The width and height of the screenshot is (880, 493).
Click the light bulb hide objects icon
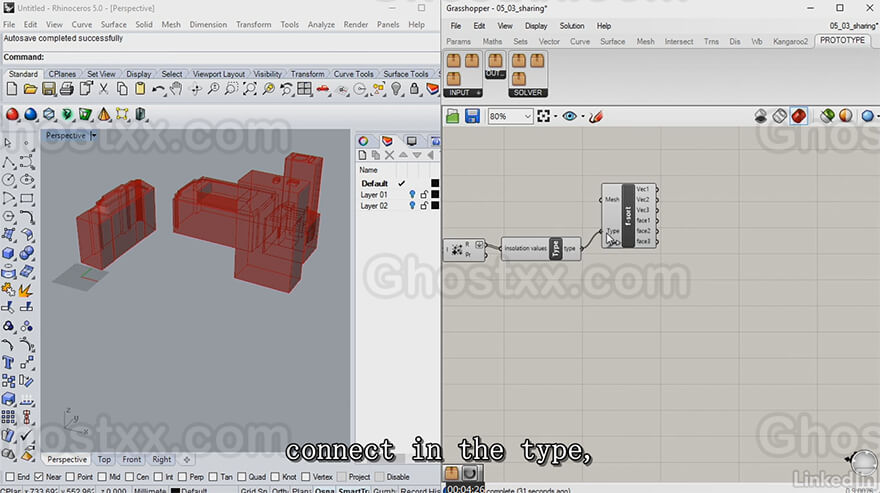click(x=397, y=89)
